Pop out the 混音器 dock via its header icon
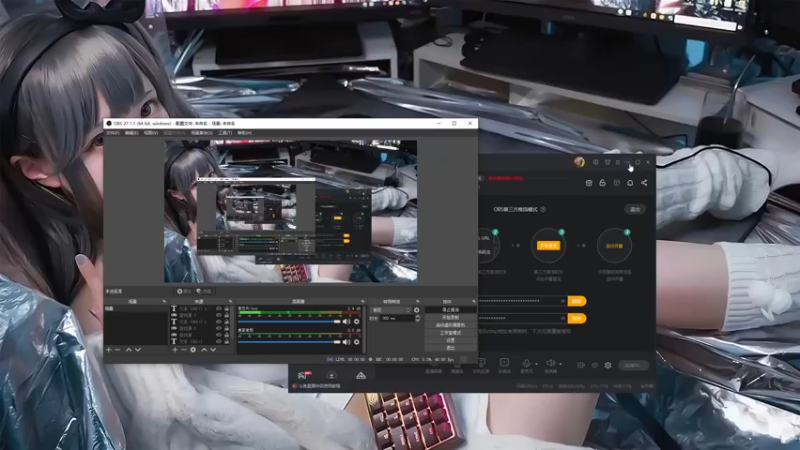Image resolution: width=800 pixels, height=450 pixels. pyautogui.click(x=362, y=302)
